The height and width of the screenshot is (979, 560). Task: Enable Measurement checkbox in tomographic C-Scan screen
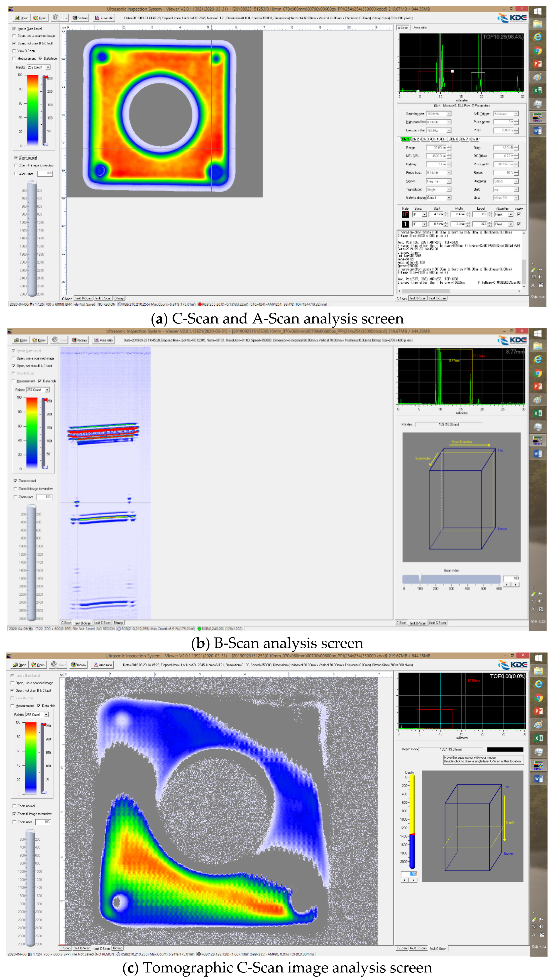click(x=12, y=706)
